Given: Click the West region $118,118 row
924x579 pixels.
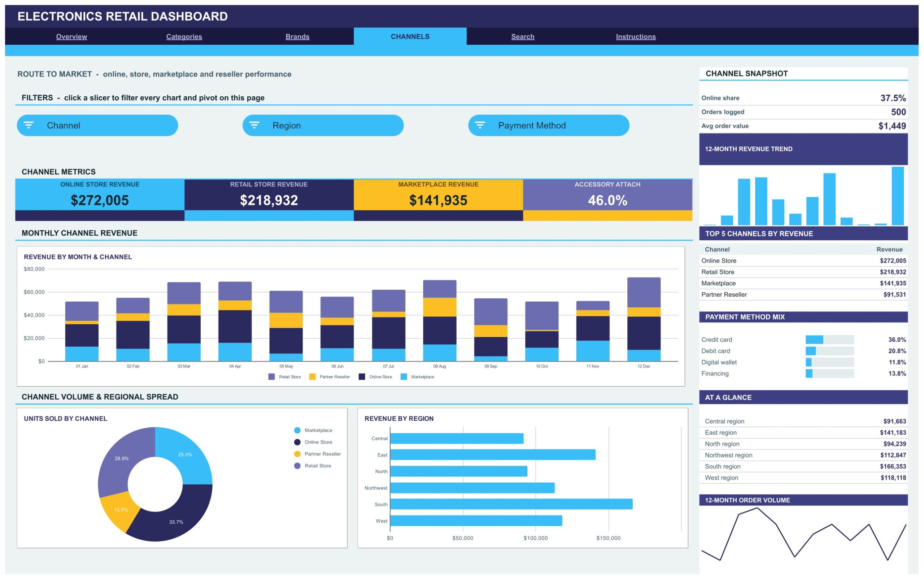Looking at the screenshot, I should pyautogui.click(x=803, y=478).
